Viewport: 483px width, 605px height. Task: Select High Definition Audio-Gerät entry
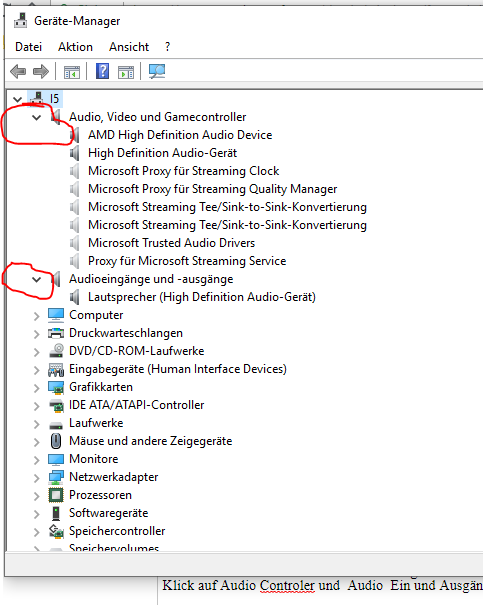pyautogui.click(x=162, y=153)
